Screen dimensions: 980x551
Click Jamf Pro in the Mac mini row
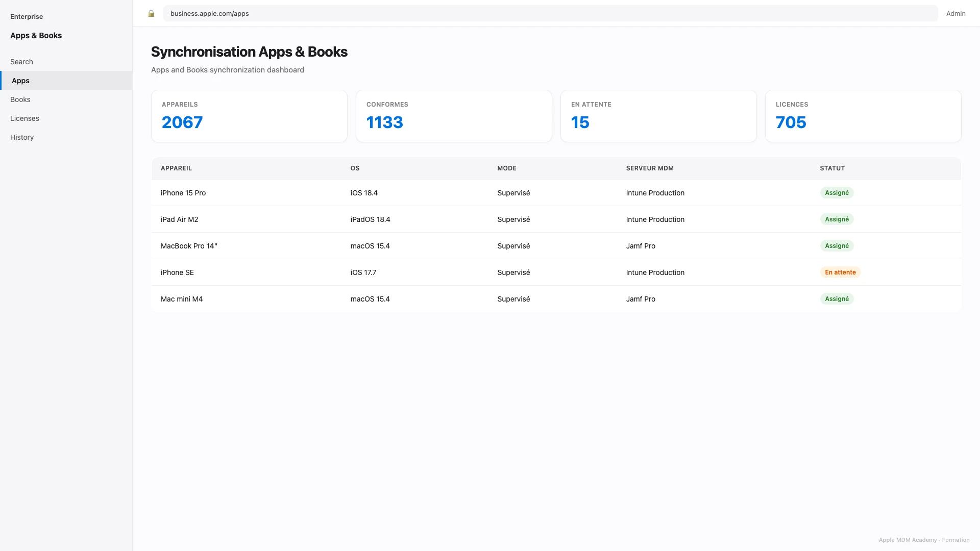(641, 299)
